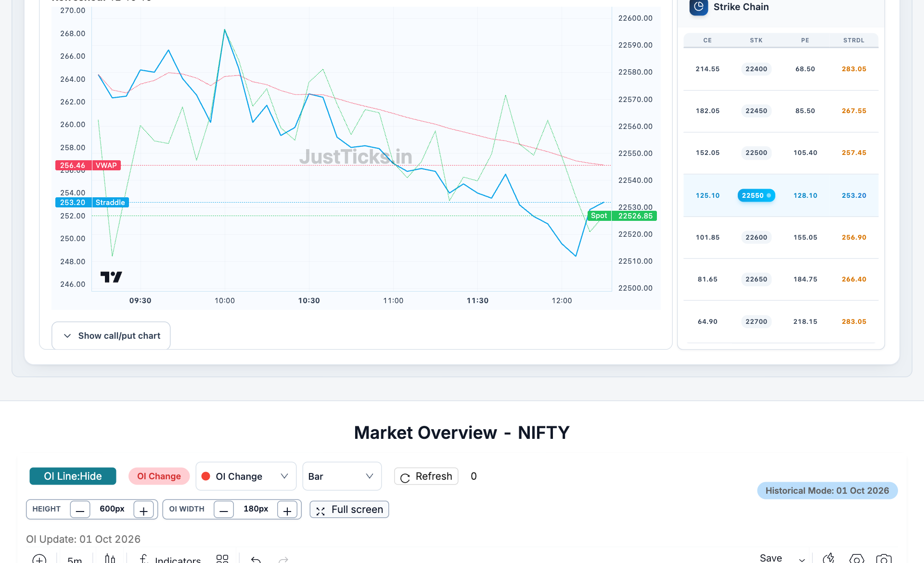The image size is (924, 563).
Task: Open the OI Change dropdown
Action: (246, 476)
